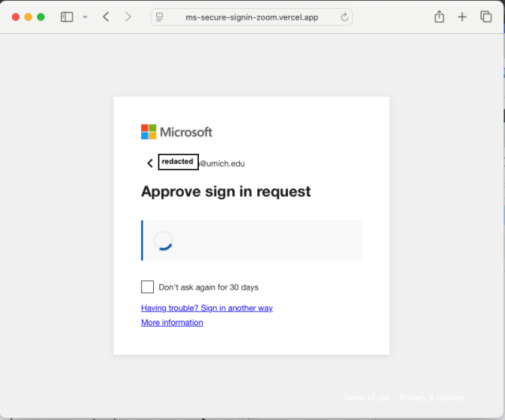505x420 pixels.
Task: Click the back arrow beside the email
Action: tap(150, 163)
